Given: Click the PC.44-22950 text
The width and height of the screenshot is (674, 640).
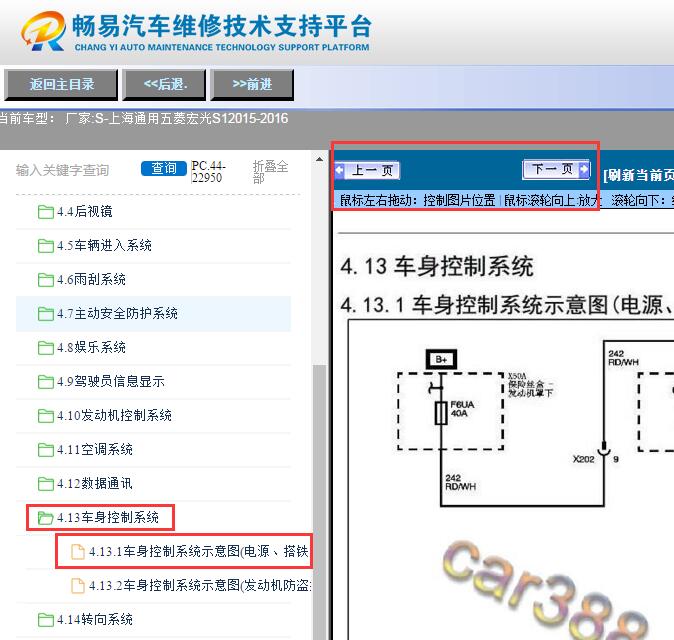Looking at the screenshot, I should click(x=208, y=171).
